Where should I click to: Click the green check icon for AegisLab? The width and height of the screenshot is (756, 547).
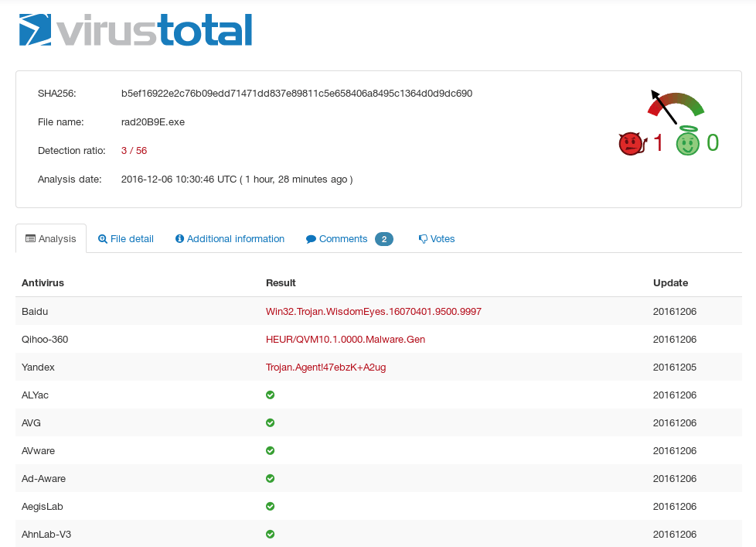tap(270, 507)
